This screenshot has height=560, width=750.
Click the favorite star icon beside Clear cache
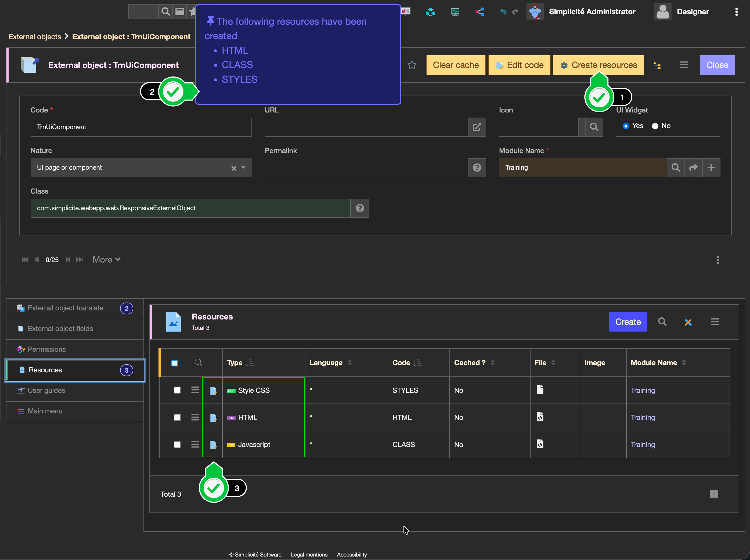(412, 65)
